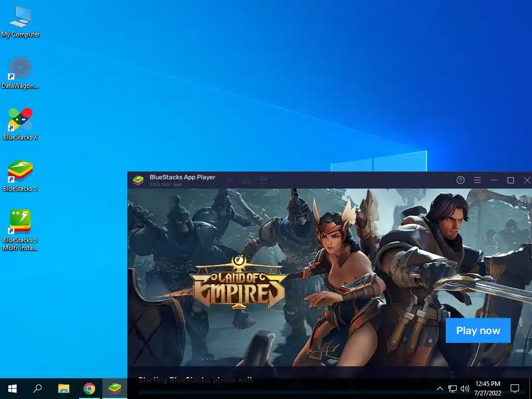Open BlueStacks help question mark icon
Viewport: 532px width, 399px height.
pyautogui.click(x=460, y=180)
